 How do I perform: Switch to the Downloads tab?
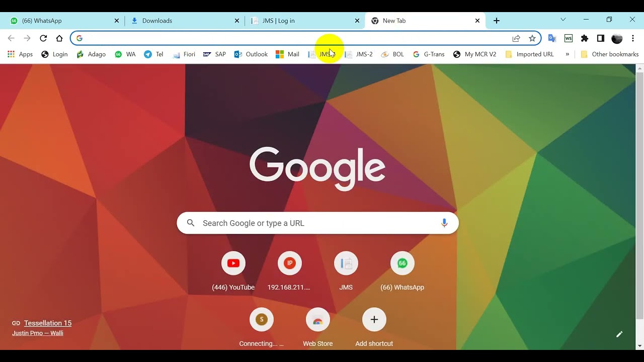point(184,21)
